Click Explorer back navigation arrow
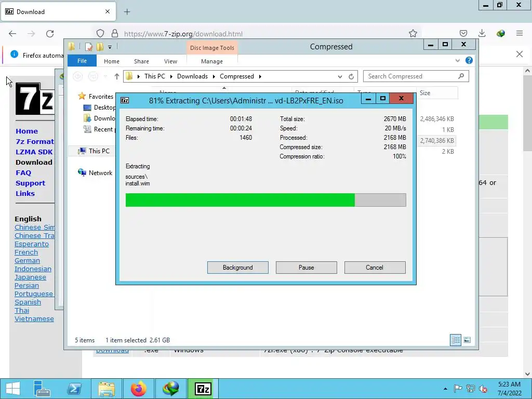532x399 pixels. (78, 76)
